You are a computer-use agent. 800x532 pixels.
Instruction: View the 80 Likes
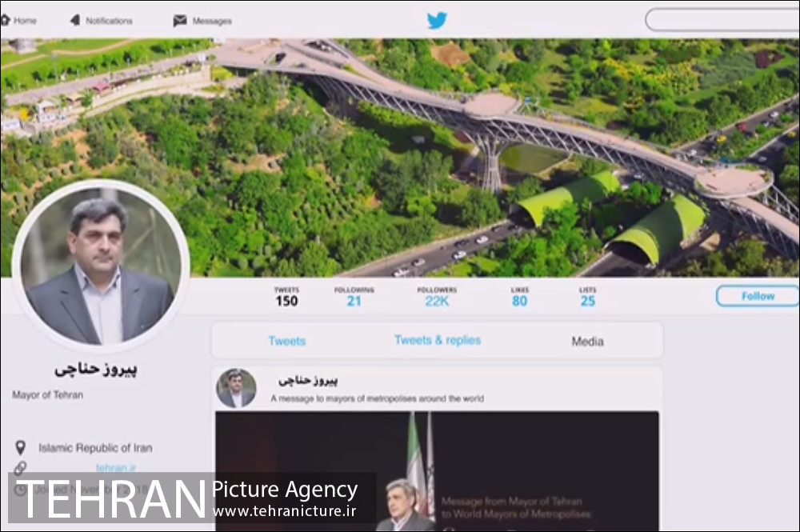[519, 296]
